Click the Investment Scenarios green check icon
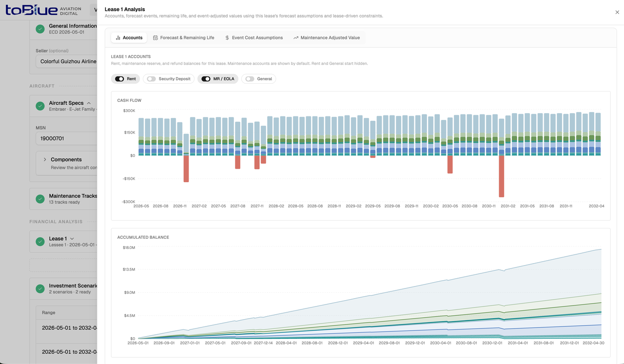624x364 pixels. (x=40, y=288)
